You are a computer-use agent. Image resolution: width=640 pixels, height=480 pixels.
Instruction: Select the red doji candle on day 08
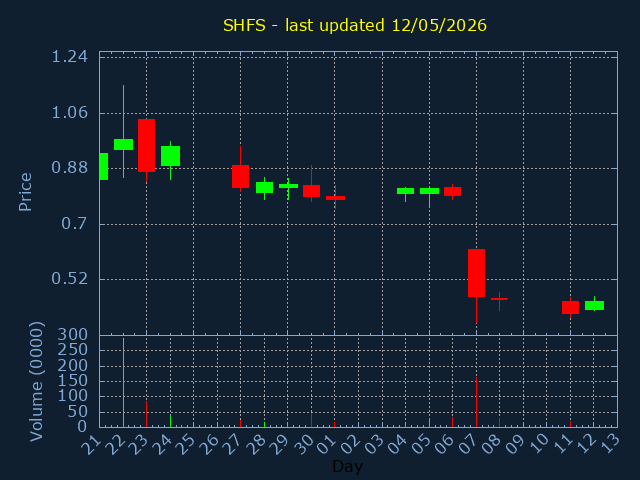[x=499, y=299]
